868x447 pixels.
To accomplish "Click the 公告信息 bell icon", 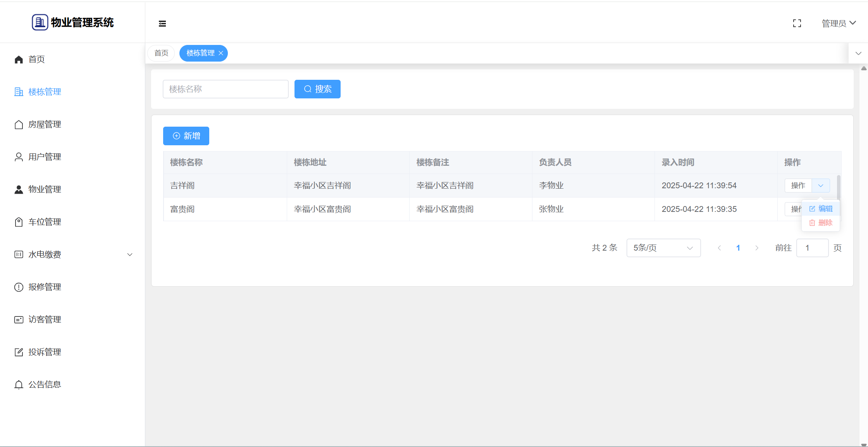I will coord(19,385).
